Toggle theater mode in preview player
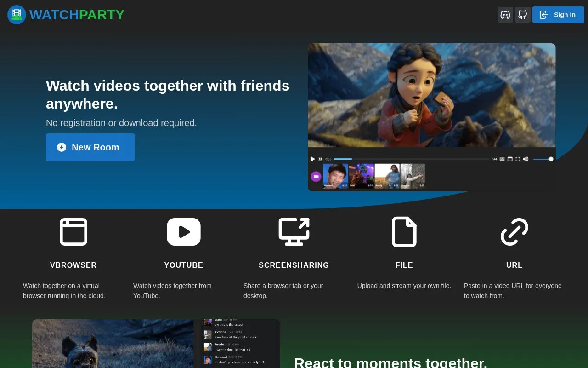The image size is (588, 368). click(x=510, y=159)
